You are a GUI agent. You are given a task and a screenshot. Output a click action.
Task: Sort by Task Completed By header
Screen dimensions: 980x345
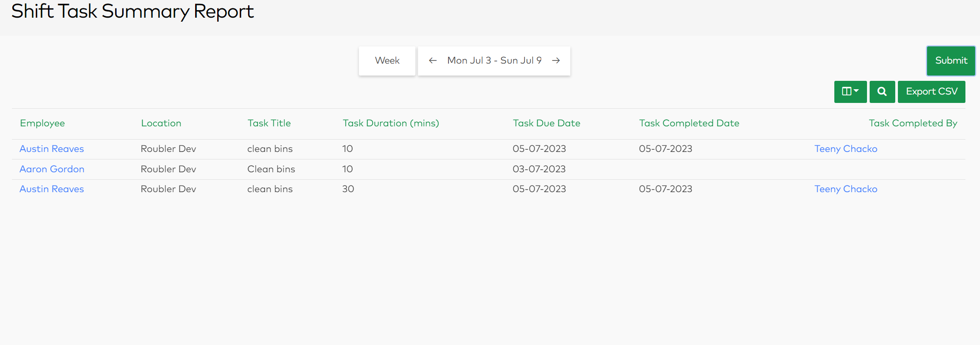coord(913,123)
